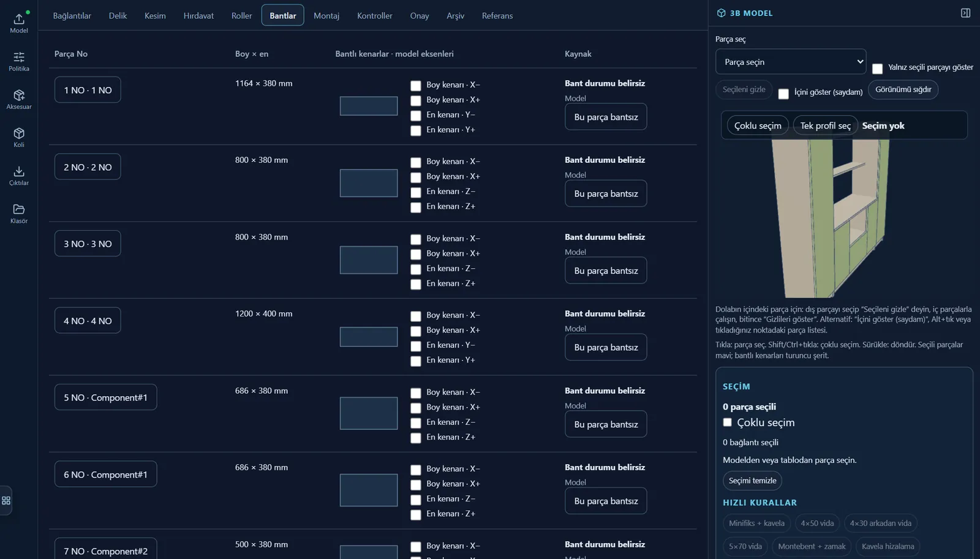Open the Çıktılar download icon
This screenshot has width=980, height=559.
click(x=19, y=175)
